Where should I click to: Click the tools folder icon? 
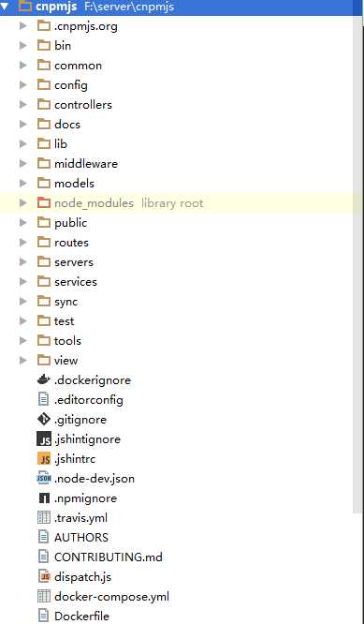(44, 340)
